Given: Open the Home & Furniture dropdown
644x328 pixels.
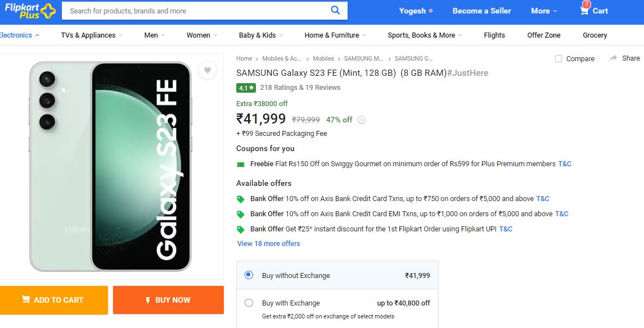Looking at the screenshot, I should click(x=336, y=35).
